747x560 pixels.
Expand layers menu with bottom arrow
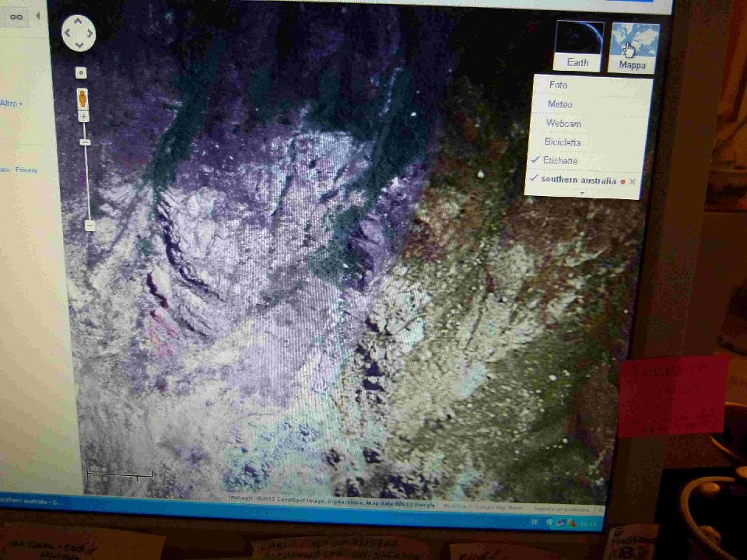[x=582, y=193]
